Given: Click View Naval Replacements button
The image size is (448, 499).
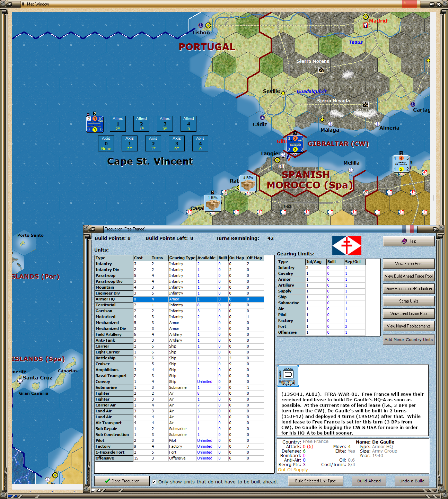Looking at the screenshot, I should (x=409, y=326).
